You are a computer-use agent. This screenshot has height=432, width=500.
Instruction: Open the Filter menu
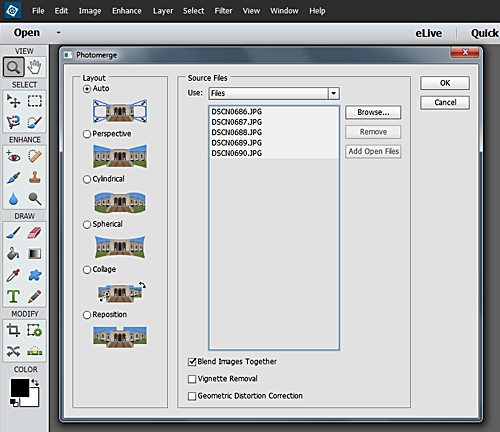click(x=223, y=11)
